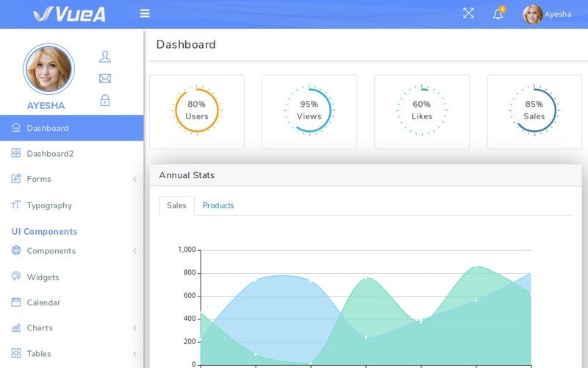Click the Dashboard page title
This screenshot has height=368, width=588.
point(186,45)
